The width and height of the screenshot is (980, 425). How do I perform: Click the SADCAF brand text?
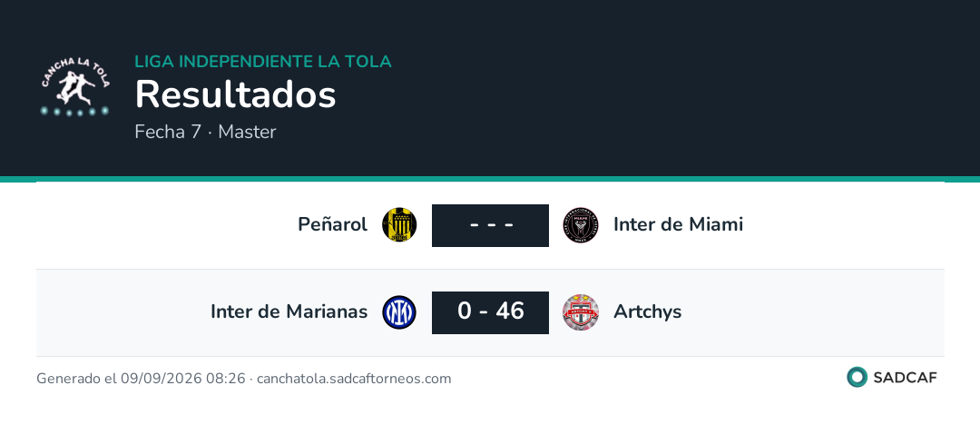905,378
